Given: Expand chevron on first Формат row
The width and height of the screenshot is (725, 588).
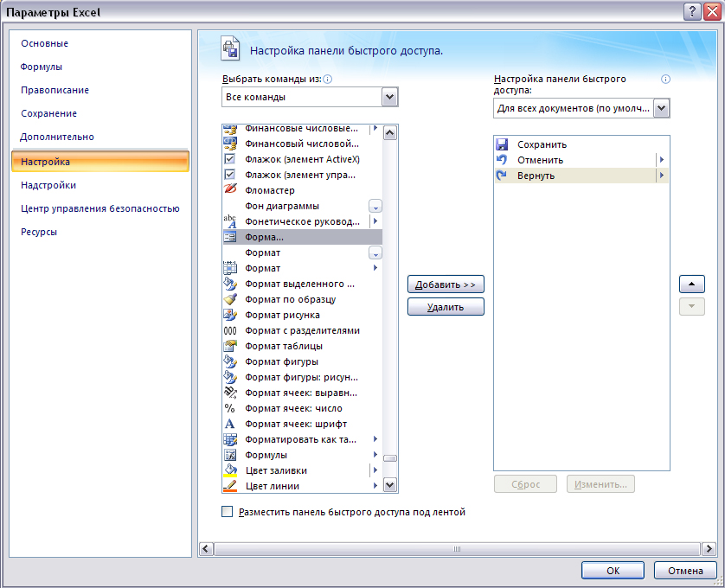Looking at the screenshot, I should [375, 252].
